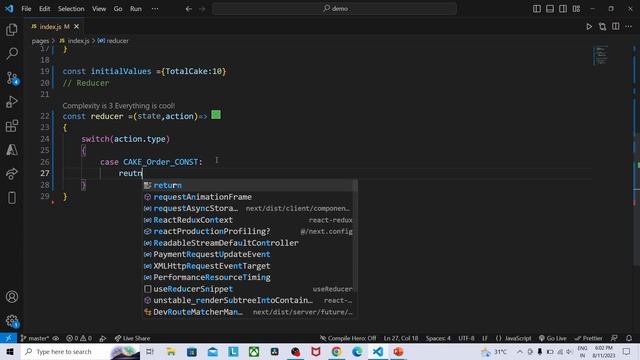Screen dimensions: 640x360
Task: Open customize layout options
Action: (576, 9)
